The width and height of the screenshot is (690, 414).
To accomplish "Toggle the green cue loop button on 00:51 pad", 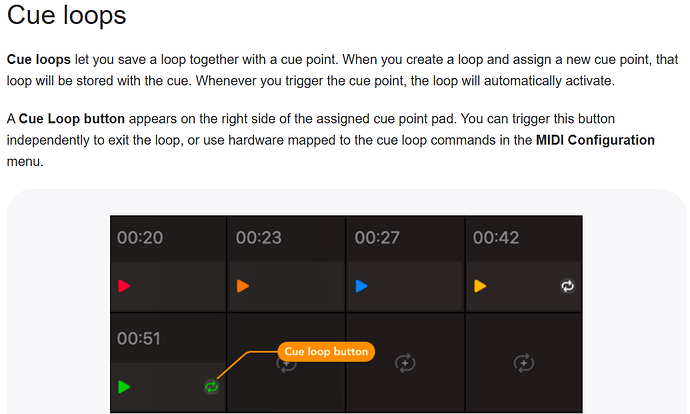I will click(x=212, y=387).
